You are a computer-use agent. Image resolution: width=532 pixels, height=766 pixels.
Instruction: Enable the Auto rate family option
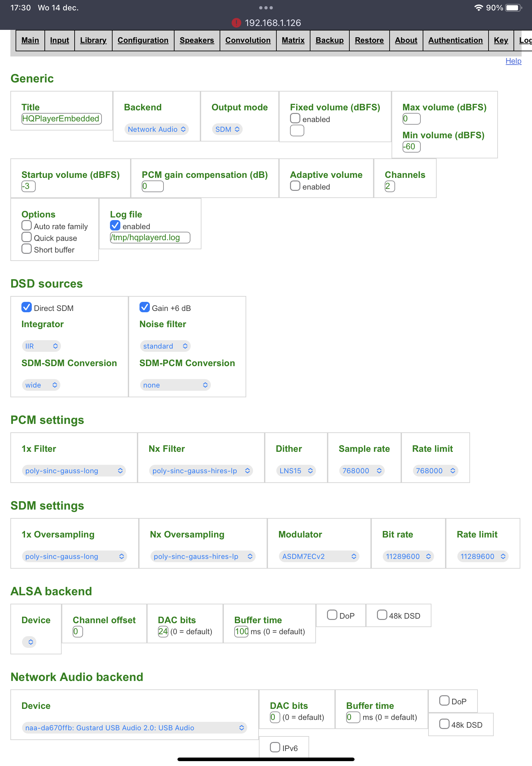point(27,226)
